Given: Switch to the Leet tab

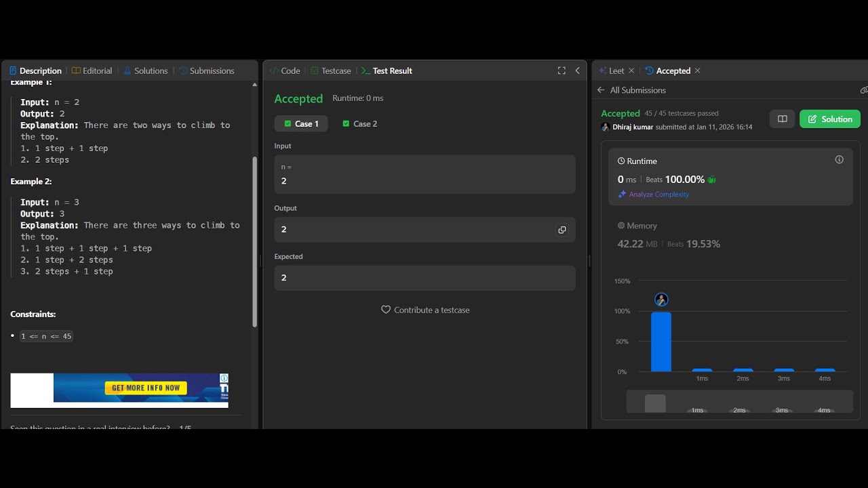Looking at the screenshot, I should [x=612, y=70].
